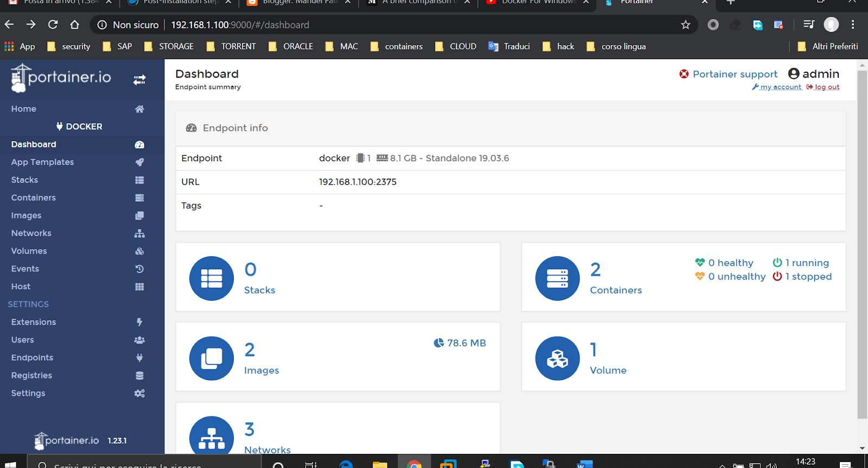Click the Endpoint row value docker
The width and height of the screenshot is (868, 468).
coord(334,158)
